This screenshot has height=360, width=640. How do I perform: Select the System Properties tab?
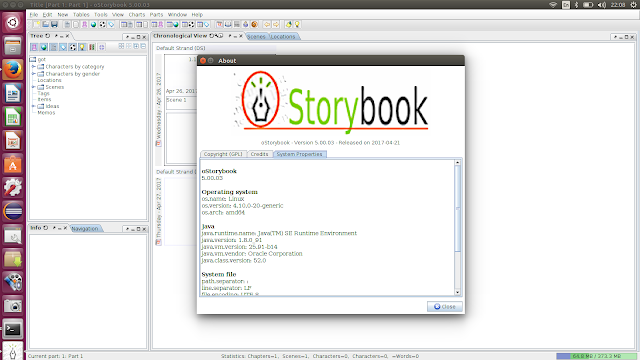coord(299,154)
